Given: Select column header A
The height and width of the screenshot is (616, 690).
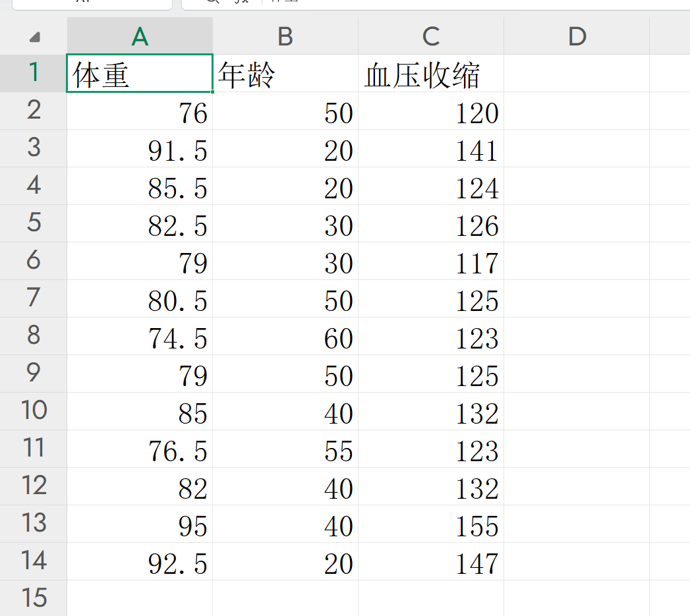Looking at the screenshot, I should [139, 36].
